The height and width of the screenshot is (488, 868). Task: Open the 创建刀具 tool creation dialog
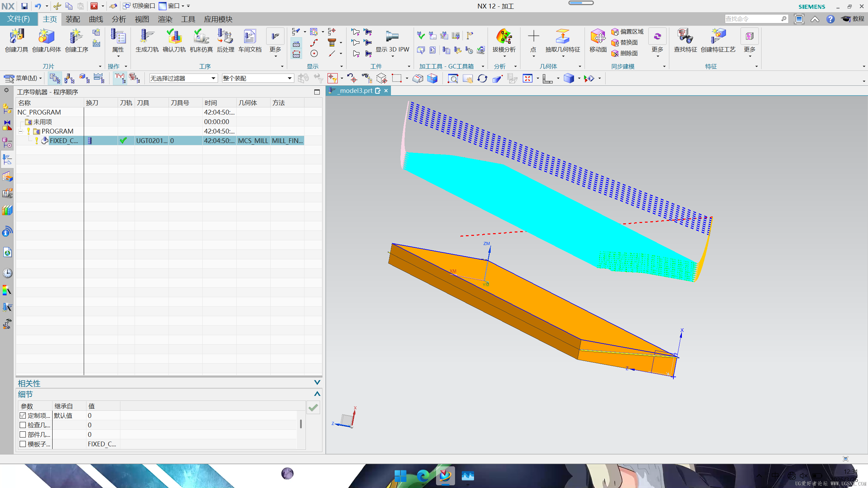16,41
